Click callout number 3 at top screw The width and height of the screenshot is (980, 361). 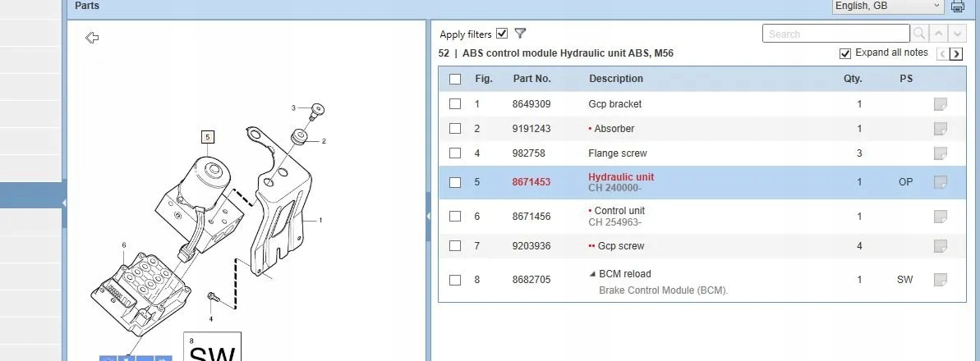(293, 108)
